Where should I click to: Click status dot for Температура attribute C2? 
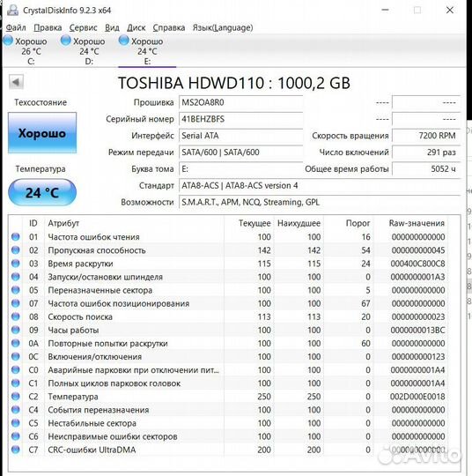16,397
